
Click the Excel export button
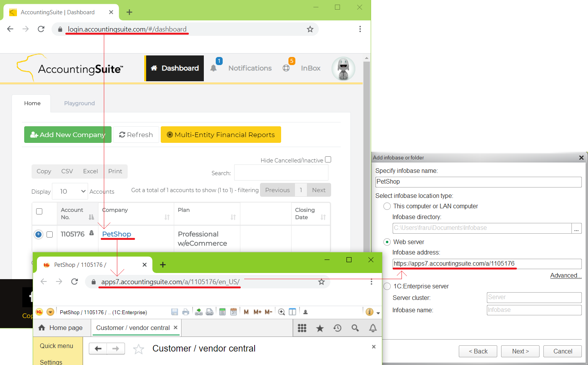click(90, 171)
